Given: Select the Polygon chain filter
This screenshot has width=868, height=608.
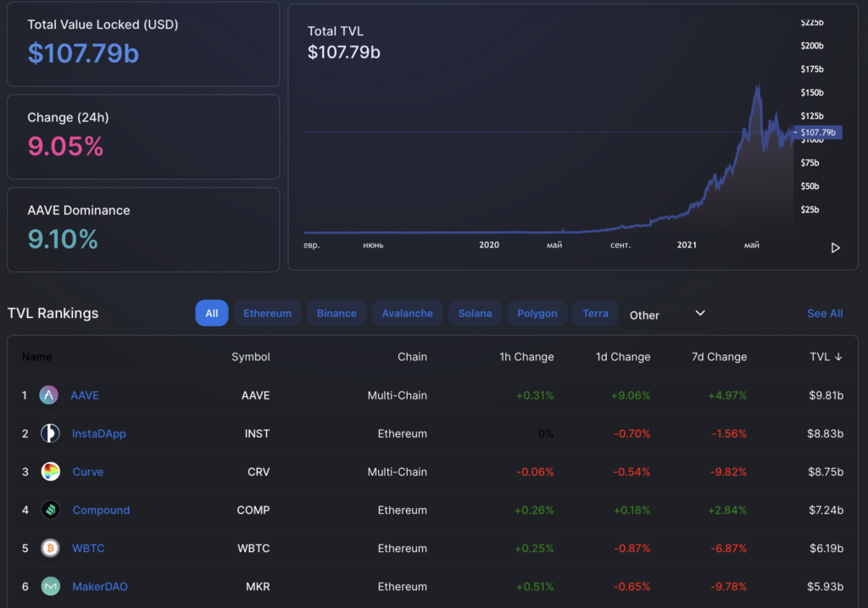Looking at the screenshot, I should [x=537, y=314].
